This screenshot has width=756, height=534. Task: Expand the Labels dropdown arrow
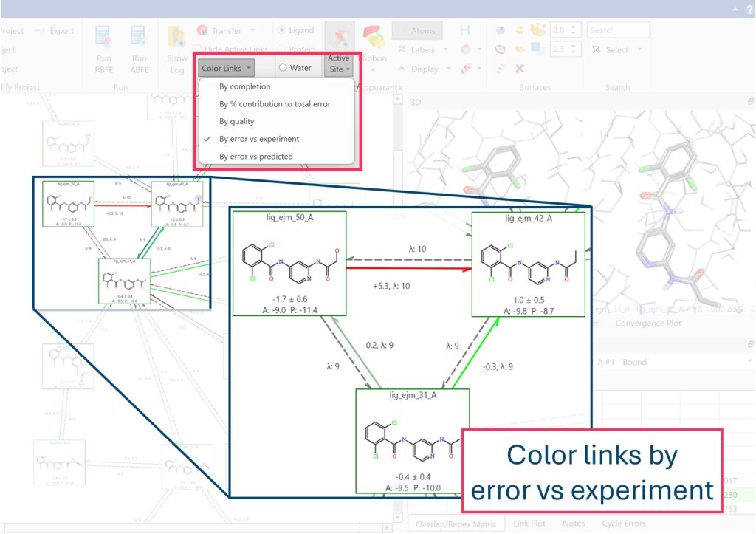tap(445, 49)
